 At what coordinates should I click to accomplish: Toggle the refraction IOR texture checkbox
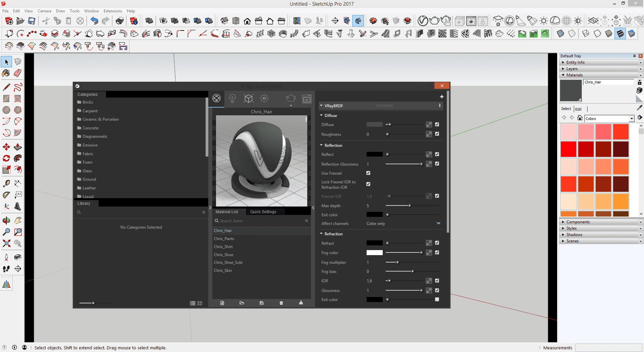437,281
